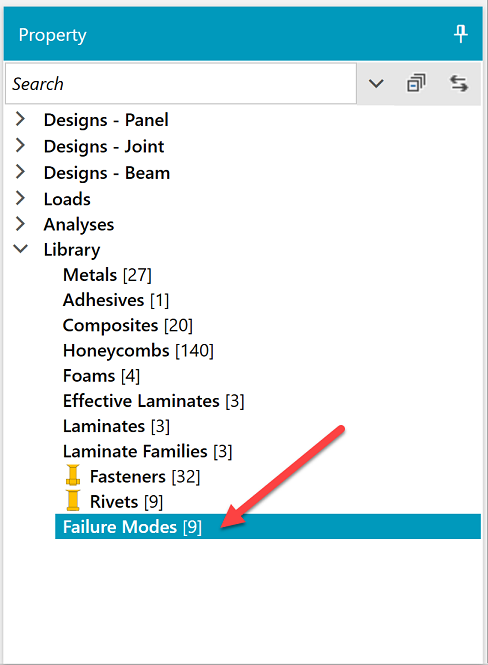Image resolution: width=488 pixels, height=665 pixels.
Task: Select Honeycombs [140] entry
Action: (x=138, y=351)
